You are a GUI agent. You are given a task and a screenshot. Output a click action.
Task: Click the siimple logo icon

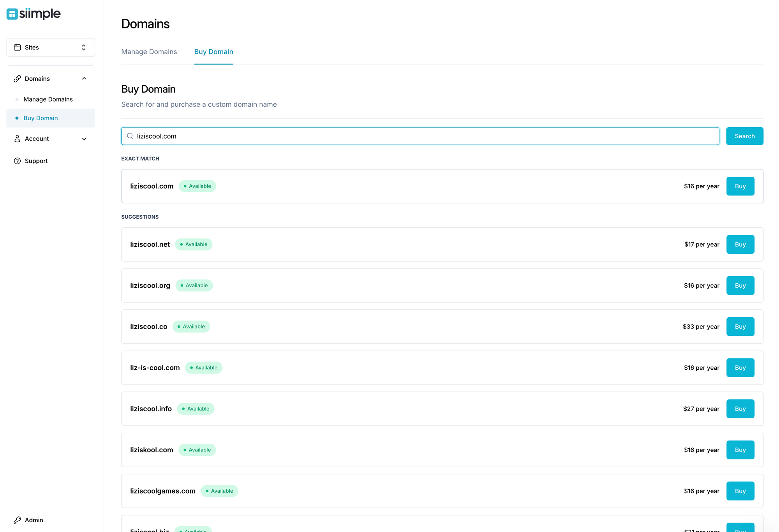(x=12, y=14)
